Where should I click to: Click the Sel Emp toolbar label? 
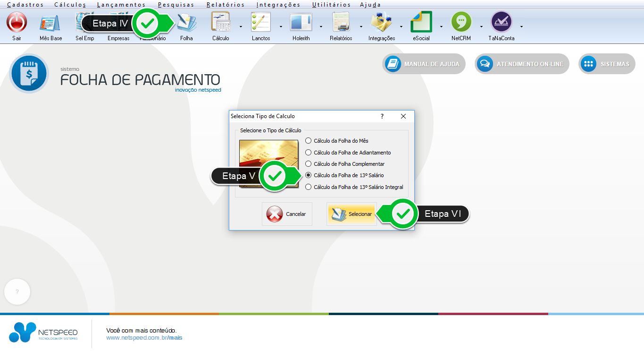coord(85,38)
